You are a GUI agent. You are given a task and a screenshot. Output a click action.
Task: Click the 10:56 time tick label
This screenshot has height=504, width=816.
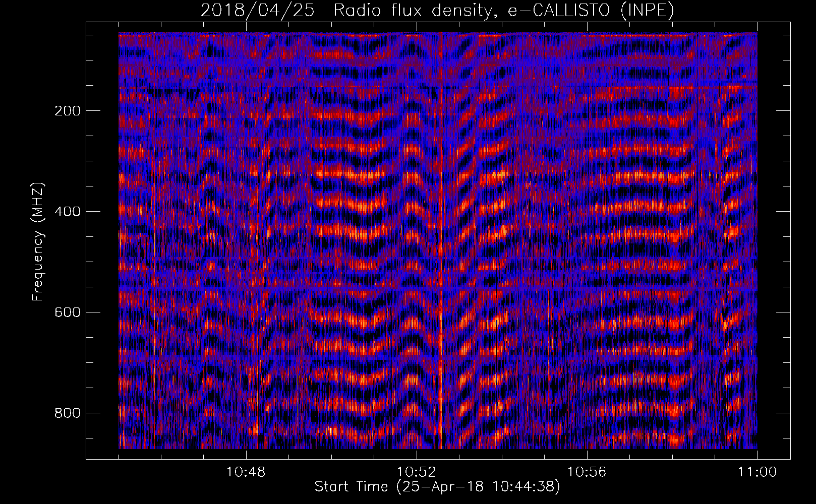point(587,472)
